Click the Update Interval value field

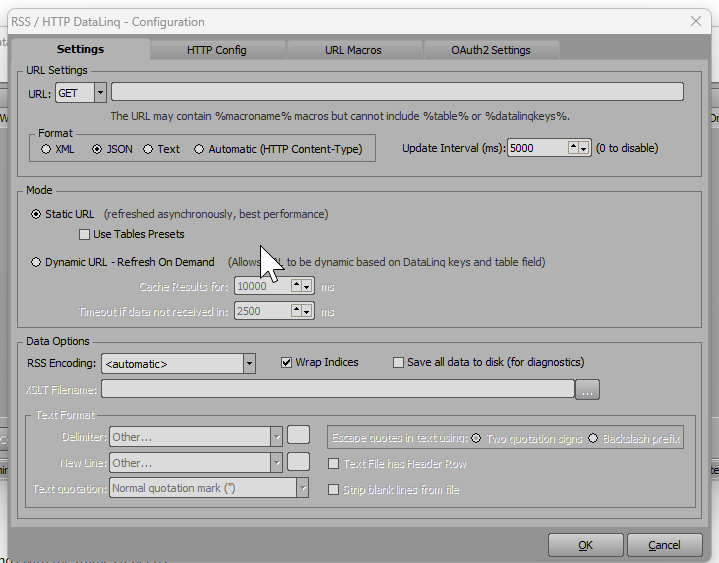coord(537,148)
